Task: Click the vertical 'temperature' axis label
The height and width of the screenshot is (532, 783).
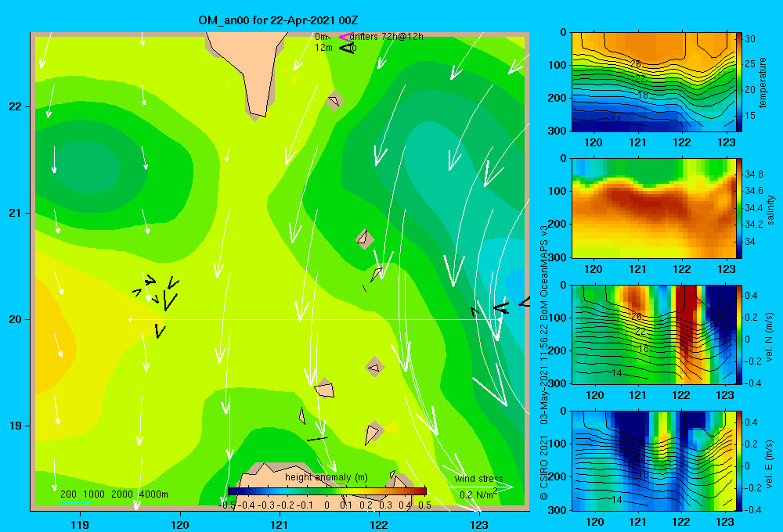Action: [763, 83]
